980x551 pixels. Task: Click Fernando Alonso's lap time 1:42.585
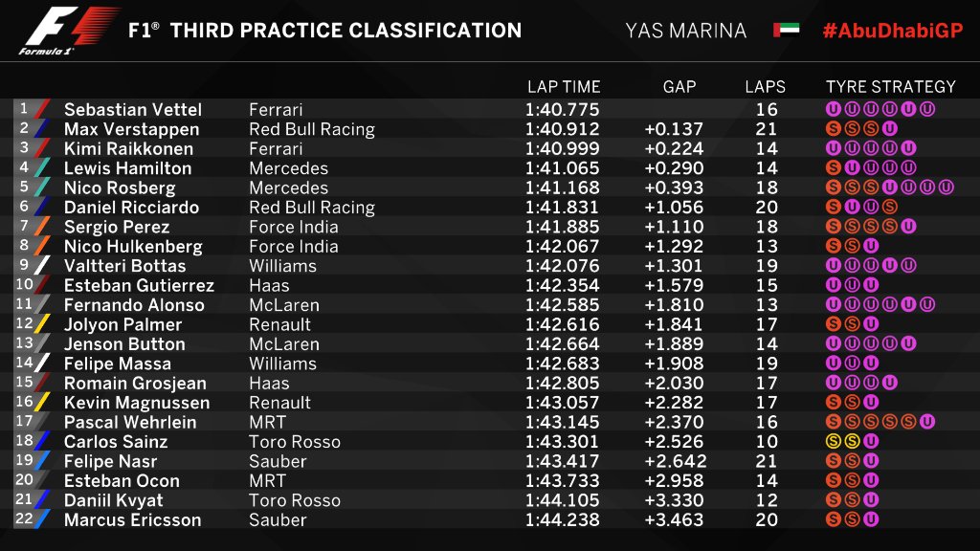pyautogui.click(x=562, y=305)
